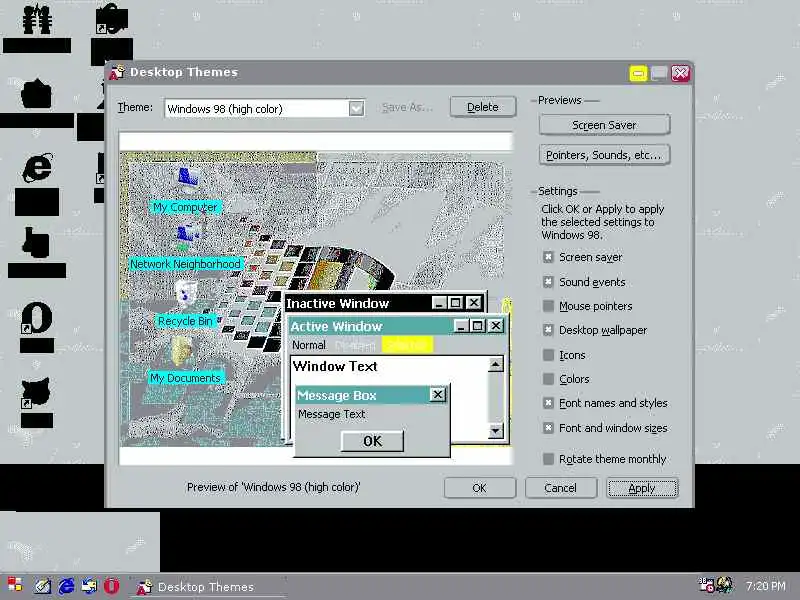Image resolution: width=800 pixels, height=600 pixels.
Task: Click the Delete theme button
Action: point(483,107)
